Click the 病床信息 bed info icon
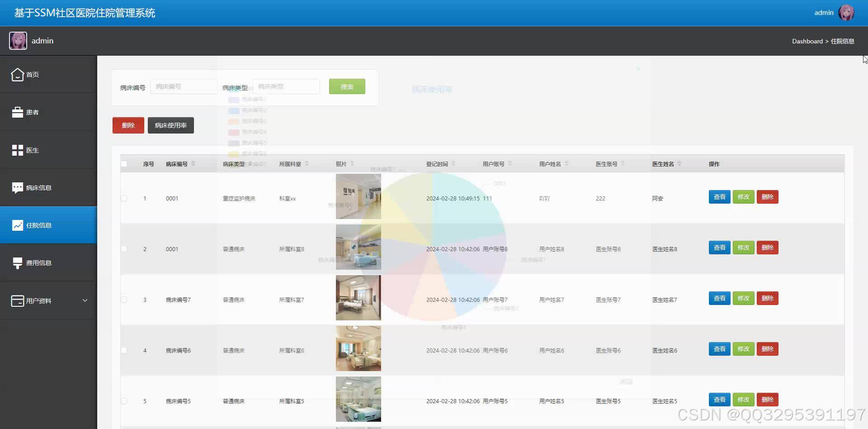The image size is (868, 429). click(x=17, y=187)
